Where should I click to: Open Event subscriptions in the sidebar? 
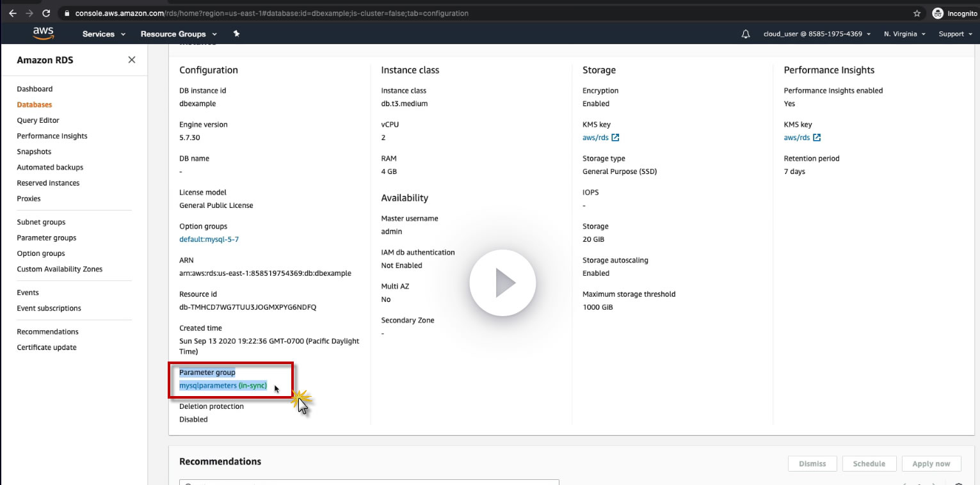(x=49, y=308)
